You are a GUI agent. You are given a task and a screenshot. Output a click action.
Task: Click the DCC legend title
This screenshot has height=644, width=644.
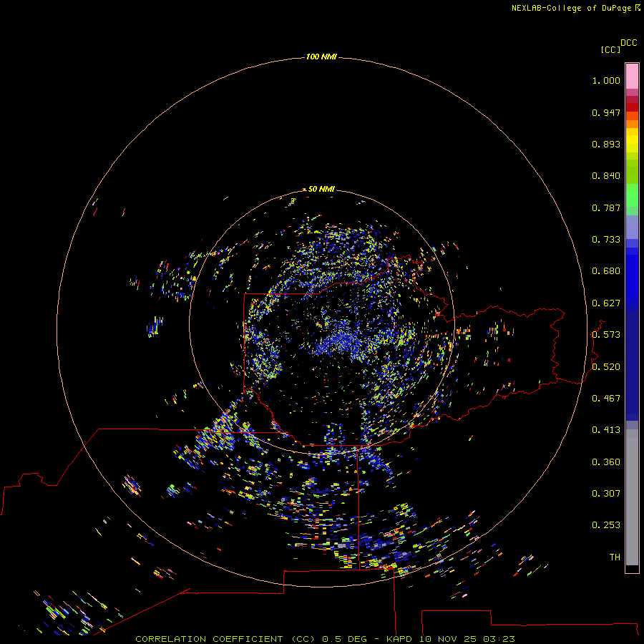coord(628,43)
